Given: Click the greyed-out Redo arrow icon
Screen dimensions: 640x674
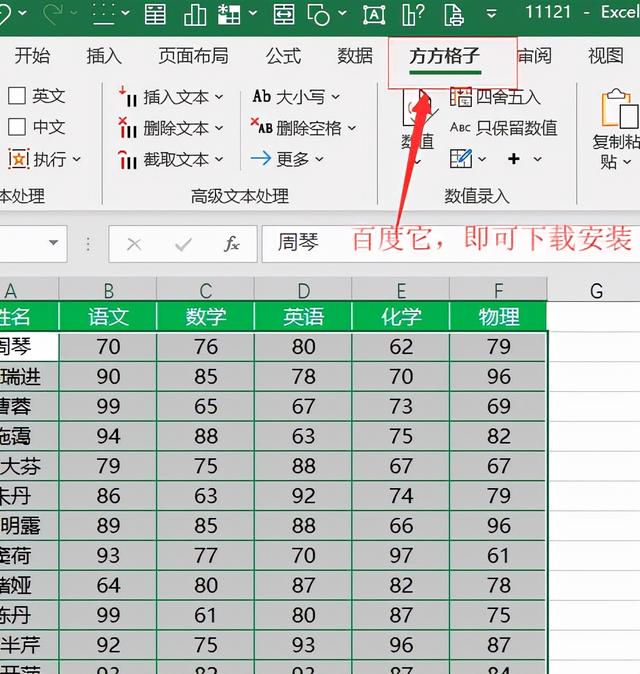Looking at the screenshot, I should 53,13.
